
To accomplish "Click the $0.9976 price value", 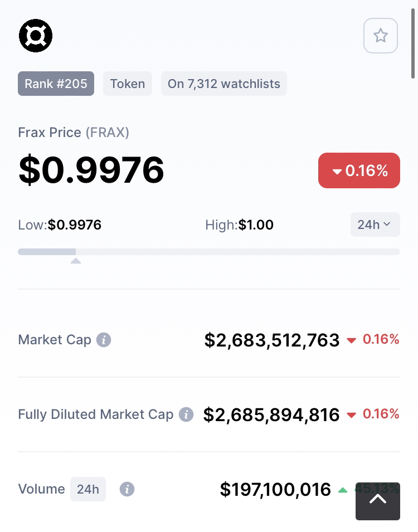I will (91, 170).
